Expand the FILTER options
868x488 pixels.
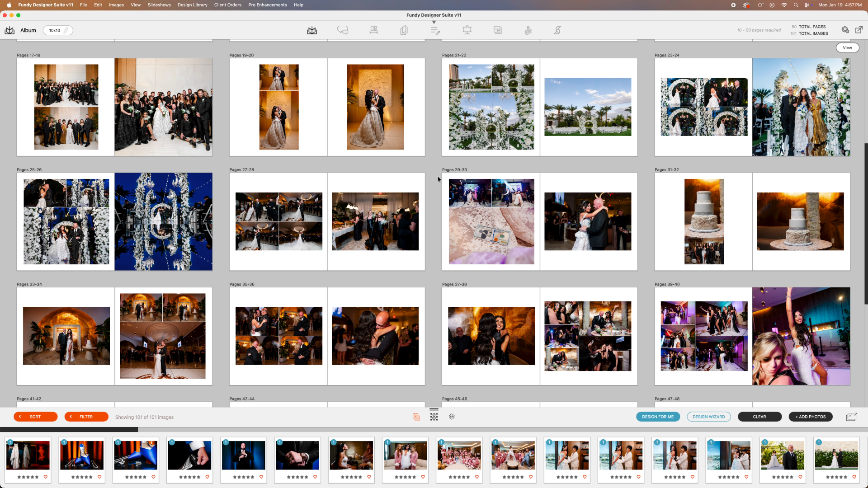(x=86, y=417)
